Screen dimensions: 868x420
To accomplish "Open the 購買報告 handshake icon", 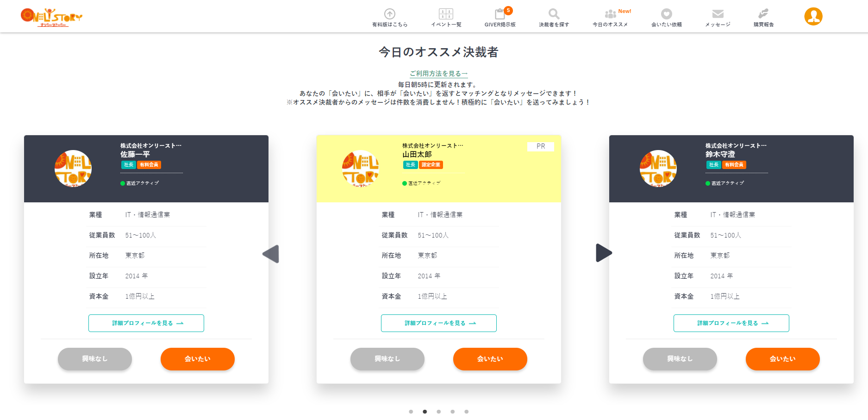I will pos(763,14).
